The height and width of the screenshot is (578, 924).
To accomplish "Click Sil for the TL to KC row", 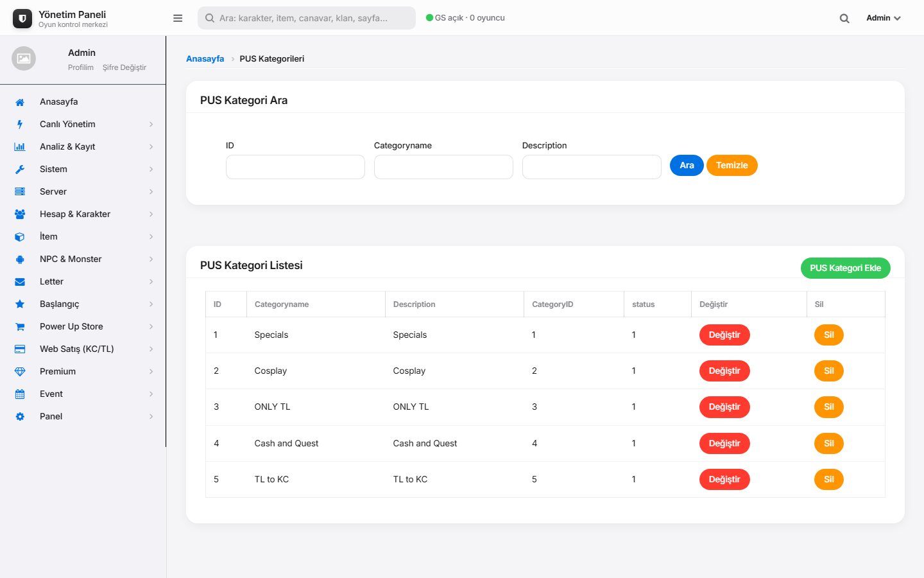I will pyautogui.click(x=829, y=480).
